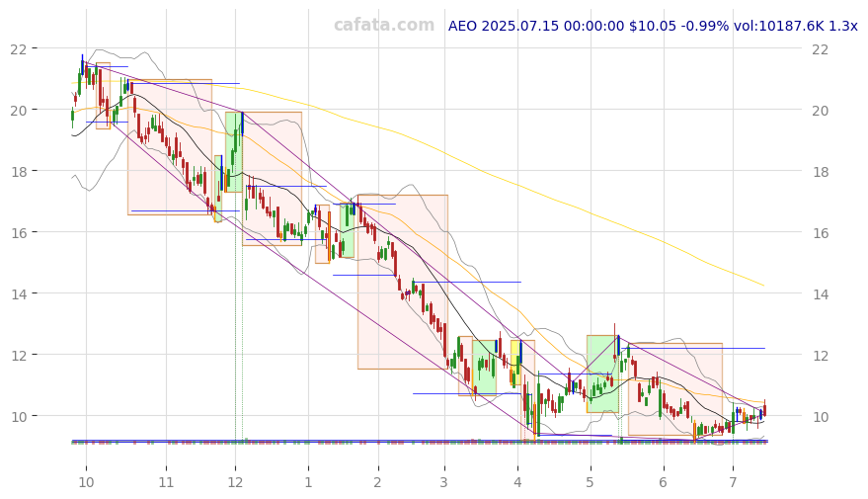Select month 7 on the time axis
Screen dimensions: 868x499
point(733,482)
